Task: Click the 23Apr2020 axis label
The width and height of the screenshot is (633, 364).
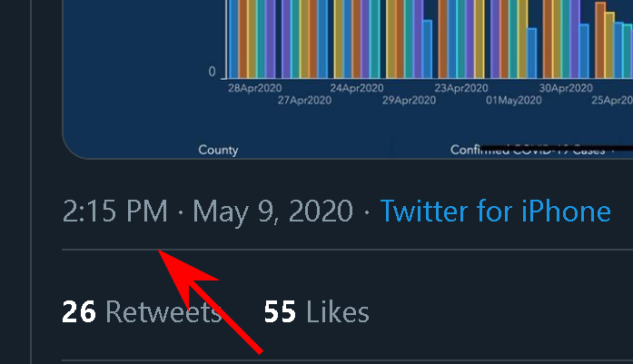Action: click(x=461, y=88)
